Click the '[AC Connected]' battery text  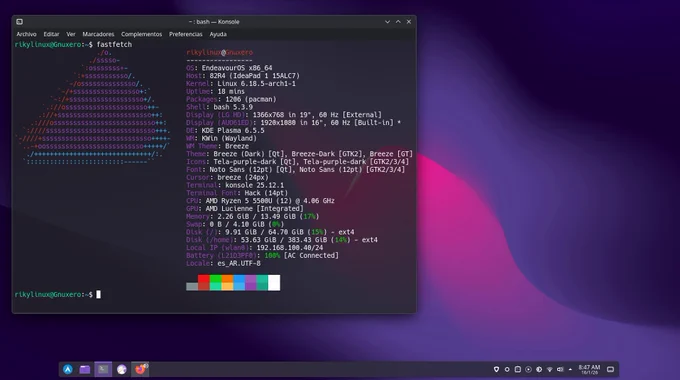(x=311, y=256)
